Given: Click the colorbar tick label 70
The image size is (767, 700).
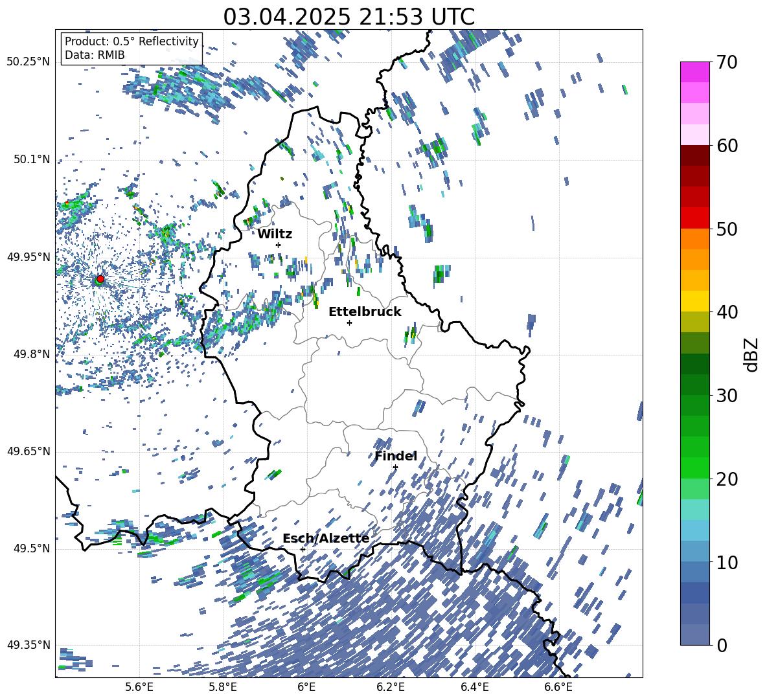Looking at the screenshot, I should pyautogui.click(x=727, y=62).
